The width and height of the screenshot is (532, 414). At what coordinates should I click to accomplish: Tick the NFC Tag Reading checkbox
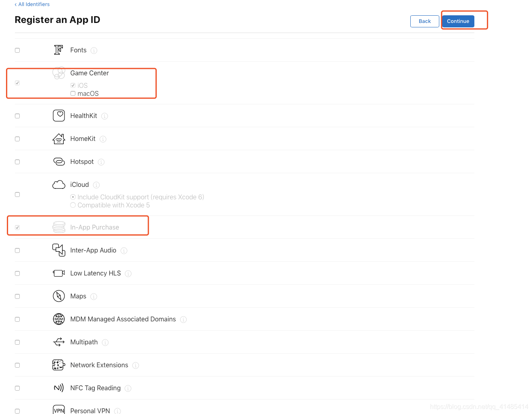point(17,388)
